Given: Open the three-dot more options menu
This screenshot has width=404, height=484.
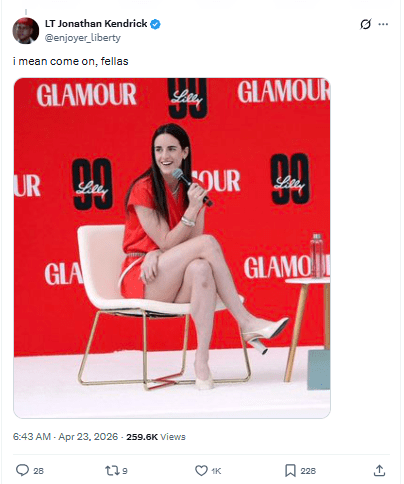Looking at the screenshot, I should click(383, 24).
